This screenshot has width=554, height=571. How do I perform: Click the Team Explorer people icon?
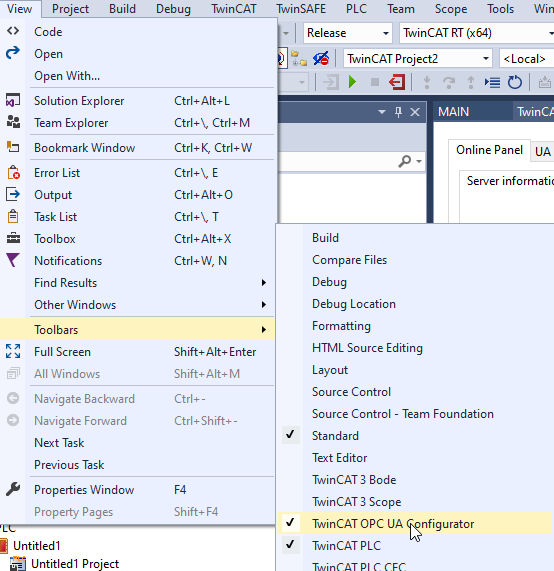pos(13,122)
